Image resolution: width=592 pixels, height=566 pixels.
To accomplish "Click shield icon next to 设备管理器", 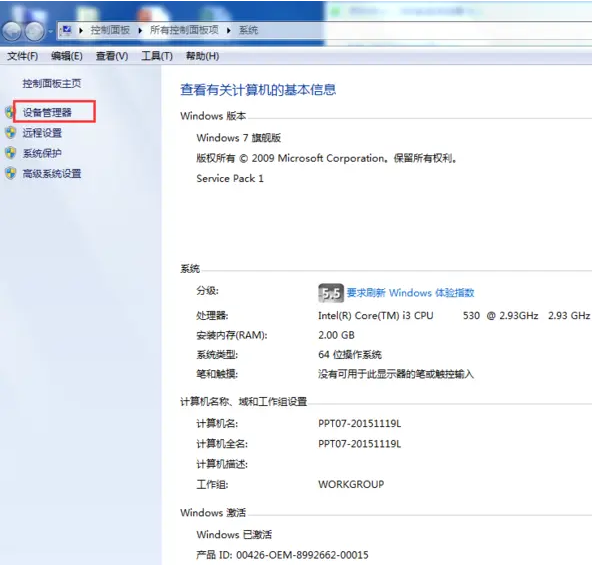I will 10,112.
